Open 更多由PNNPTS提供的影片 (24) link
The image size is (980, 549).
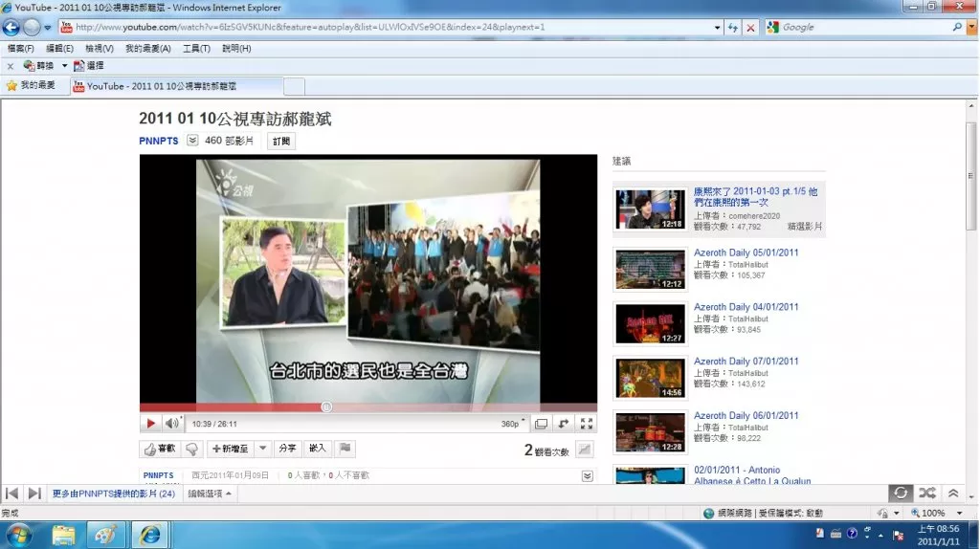(x=113, y=494)
